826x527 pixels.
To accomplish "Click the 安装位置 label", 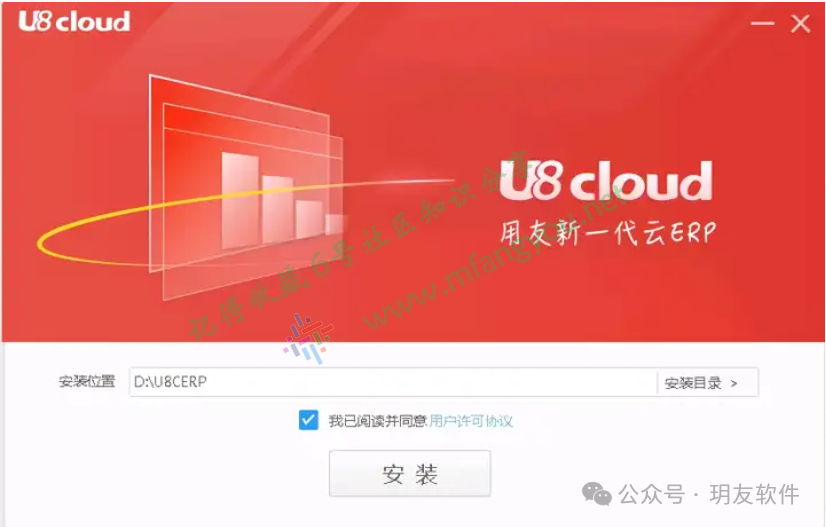I will click(x=87, y=382).
